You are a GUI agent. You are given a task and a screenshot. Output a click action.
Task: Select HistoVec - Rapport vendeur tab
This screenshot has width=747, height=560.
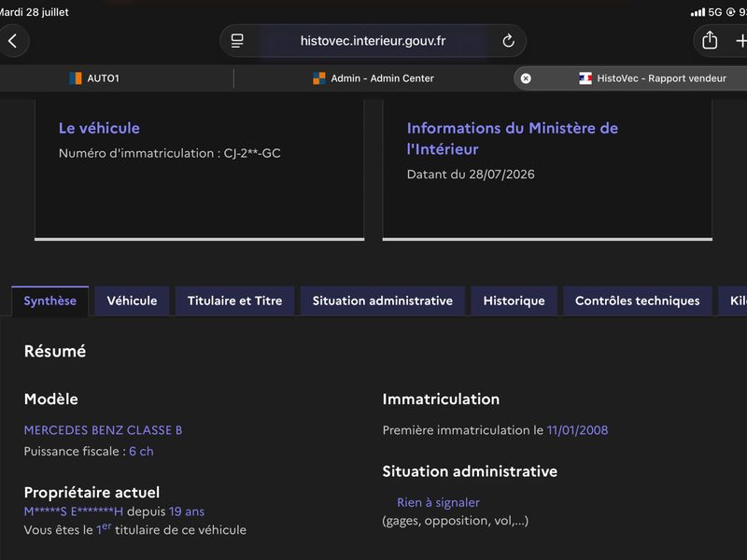(x=630, y=78)
